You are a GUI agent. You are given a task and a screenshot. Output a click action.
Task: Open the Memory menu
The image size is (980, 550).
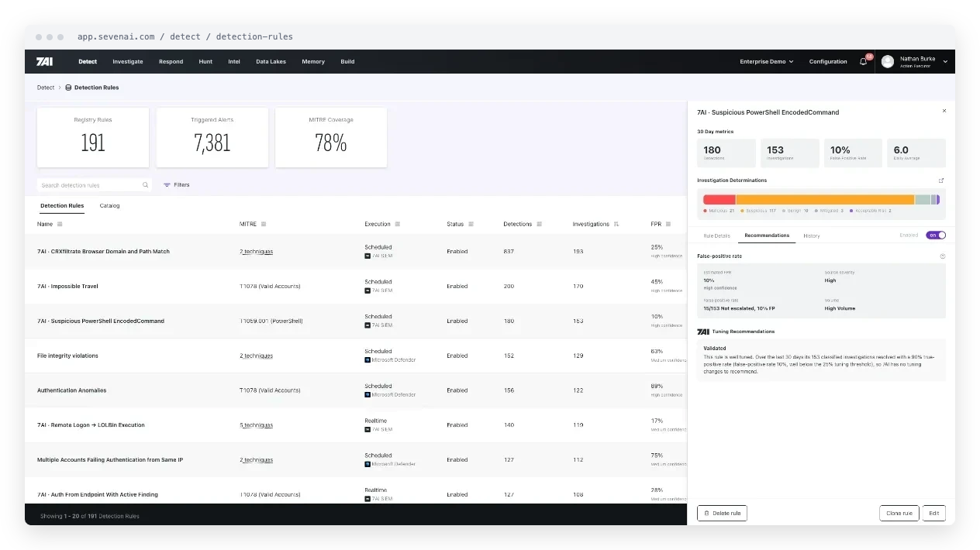click(313, 62)
